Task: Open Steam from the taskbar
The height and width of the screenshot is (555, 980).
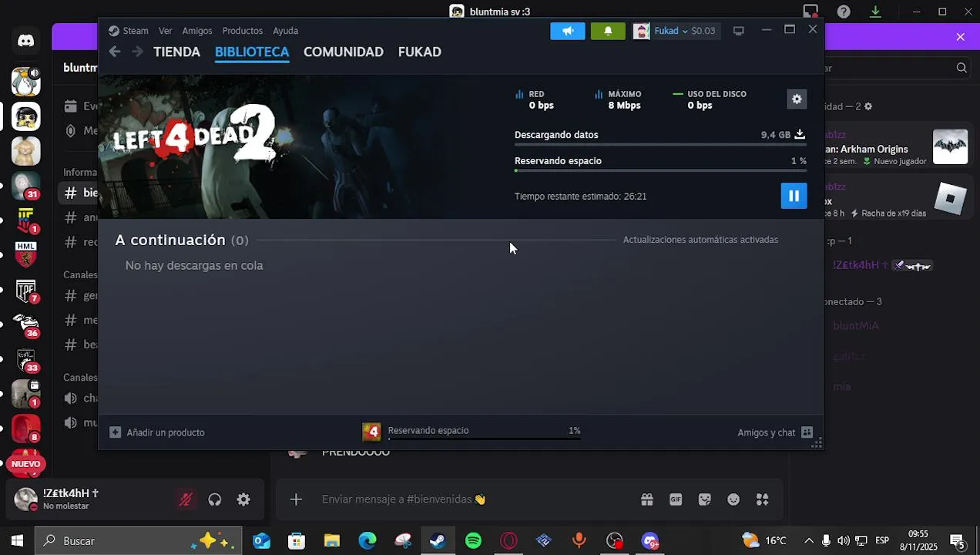Action: point(438,541)
